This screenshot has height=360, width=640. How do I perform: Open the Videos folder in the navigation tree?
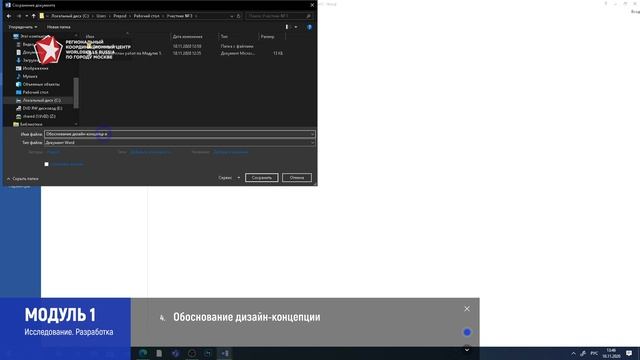point(25,44)
